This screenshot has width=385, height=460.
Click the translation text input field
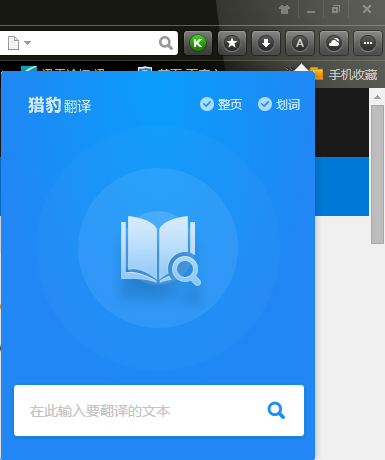click(159, 410)
